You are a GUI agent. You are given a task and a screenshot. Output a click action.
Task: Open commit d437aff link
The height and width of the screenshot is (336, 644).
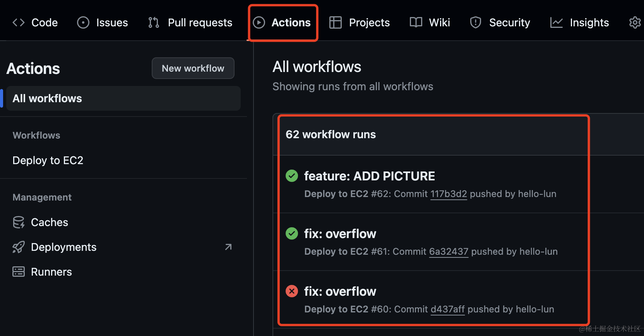(x=448, y=309)
